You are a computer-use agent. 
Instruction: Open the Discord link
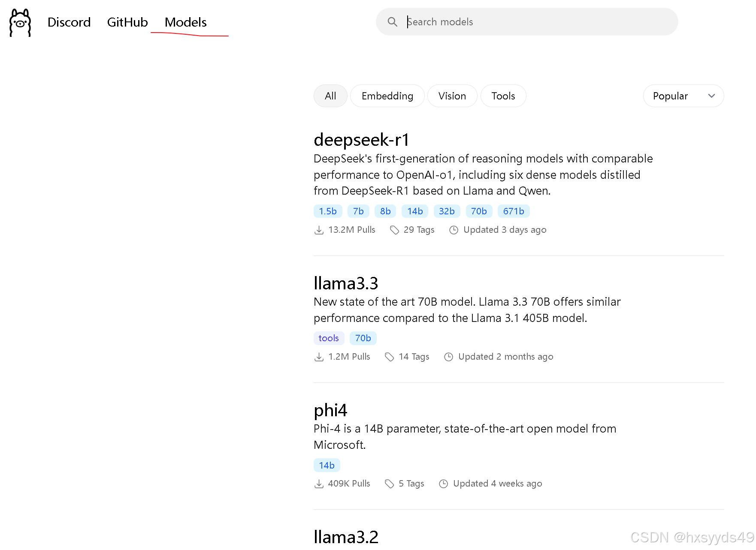(69, 22)
